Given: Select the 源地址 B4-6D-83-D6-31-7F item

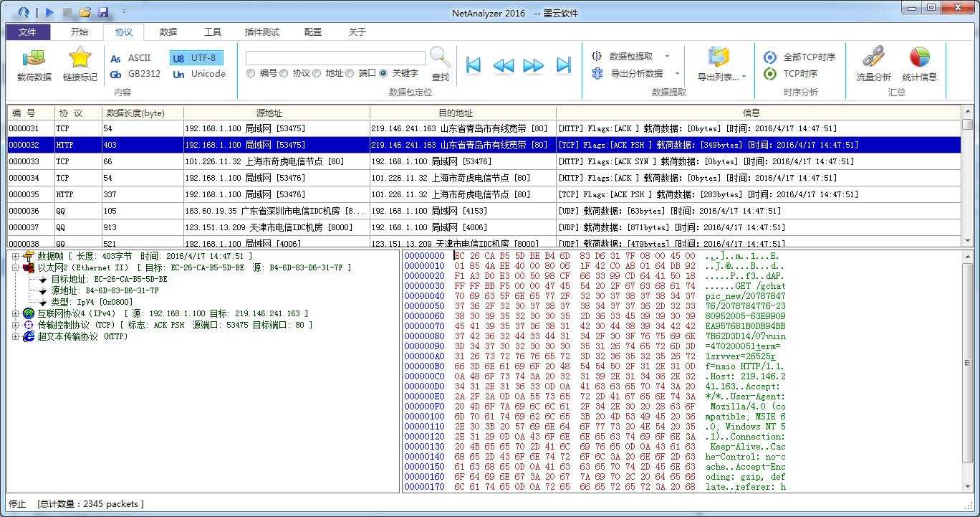Looking at the screenshot, I should (105, 290).
